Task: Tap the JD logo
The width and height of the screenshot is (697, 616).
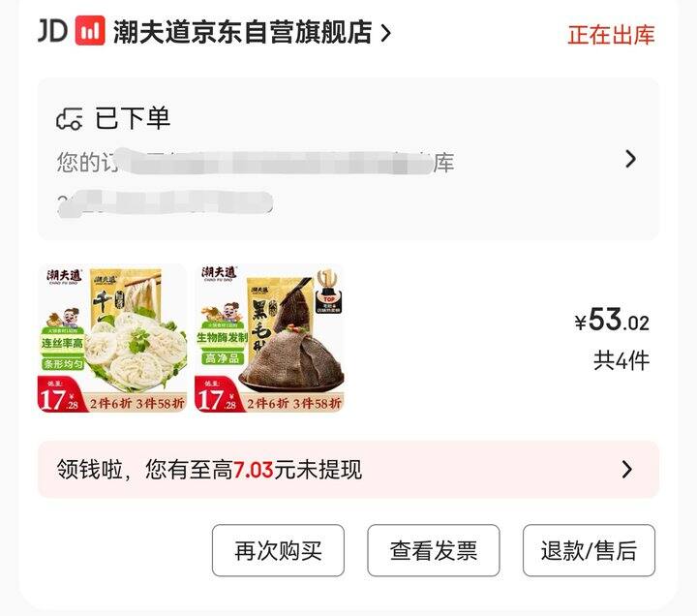Action: 52,30
